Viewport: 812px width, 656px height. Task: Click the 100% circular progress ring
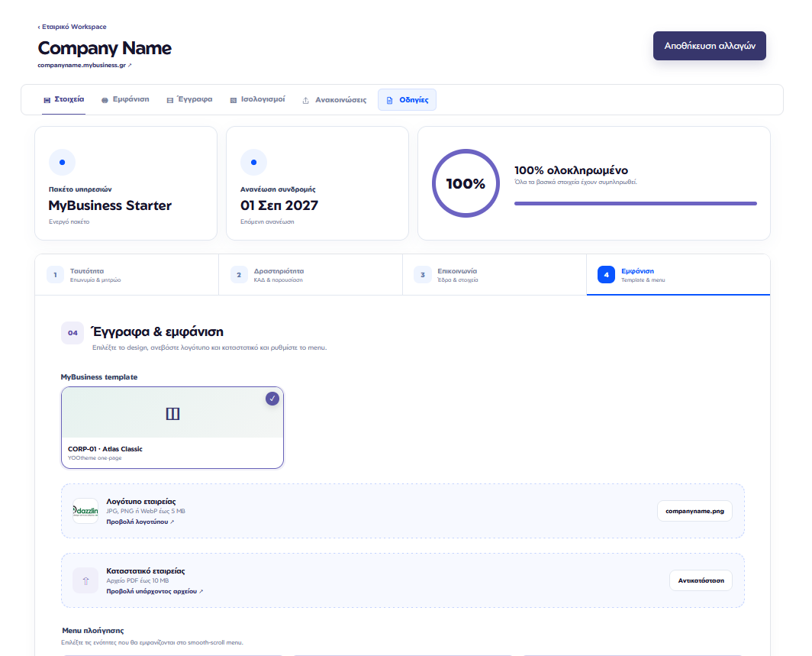click(x=466, y=183)
